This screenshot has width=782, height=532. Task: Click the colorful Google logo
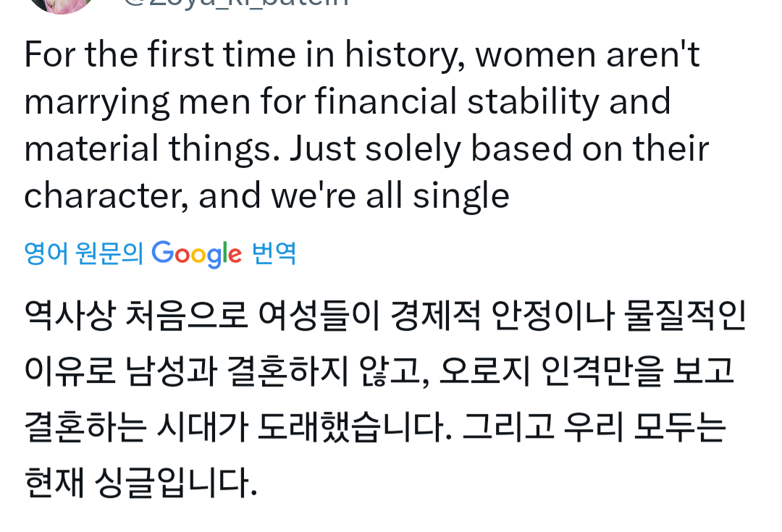tap(197, 253)
